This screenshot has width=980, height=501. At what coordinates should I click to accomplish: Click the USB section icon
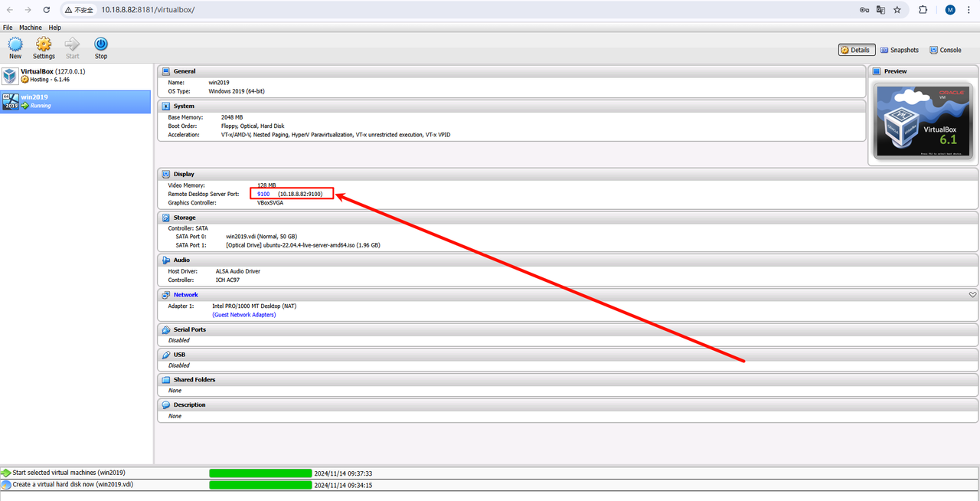tap(166, 355)
